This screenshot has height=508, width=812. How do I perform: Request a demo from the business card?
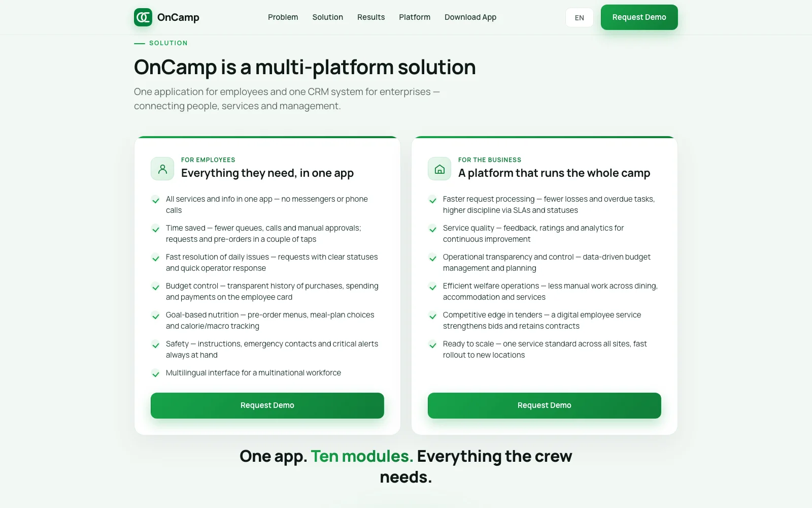tap(545, 405)
